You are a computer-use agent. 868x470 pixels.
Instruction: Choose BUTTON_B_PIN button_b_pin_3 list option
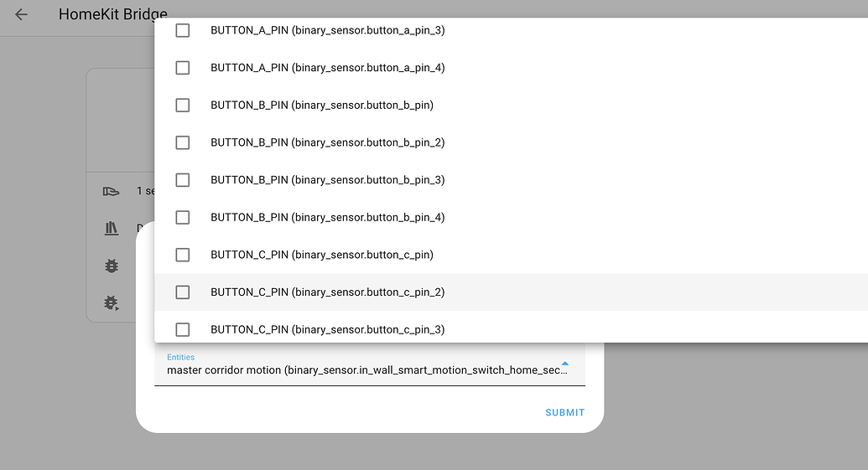pos(511,180)
